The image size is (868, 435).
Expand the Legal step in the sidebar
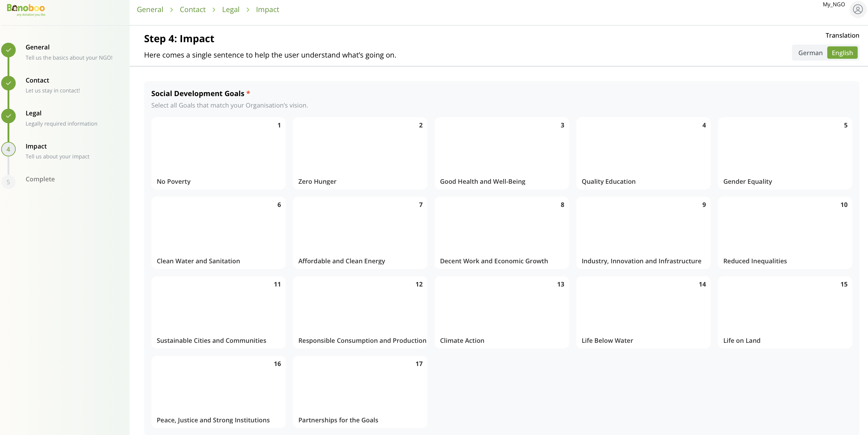[33, 113]
